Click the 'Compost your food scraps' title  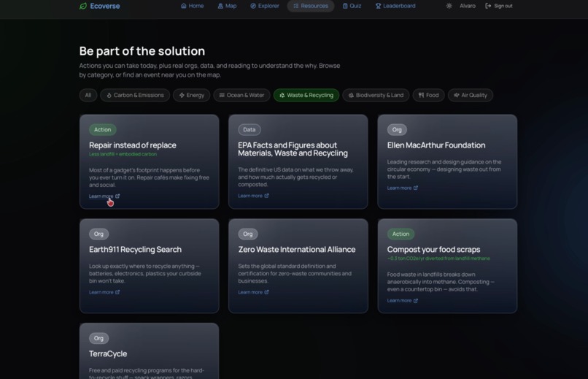tap(433, 250)
